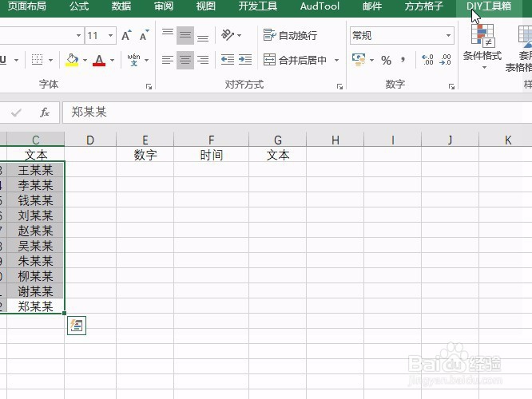This screenshot has width=532, height=399.
Task: Toggle right text alignment
Action: pos(203,60)
